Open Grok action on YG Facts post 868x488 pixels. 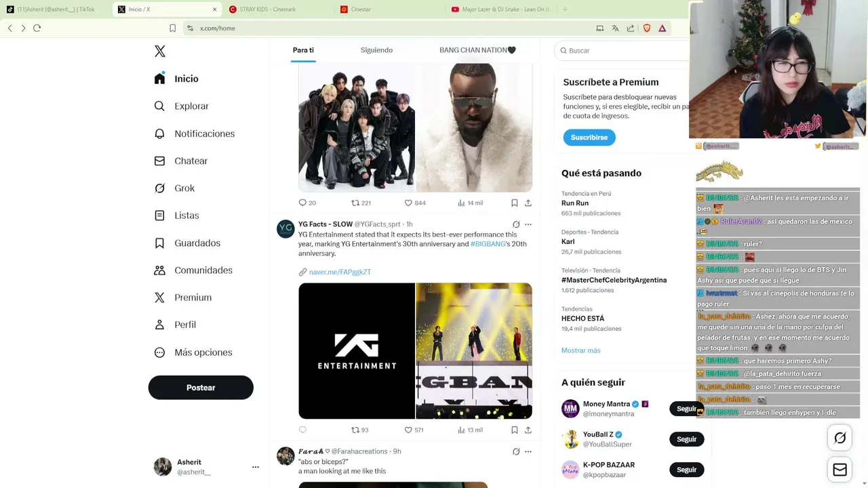pos(516,224)
